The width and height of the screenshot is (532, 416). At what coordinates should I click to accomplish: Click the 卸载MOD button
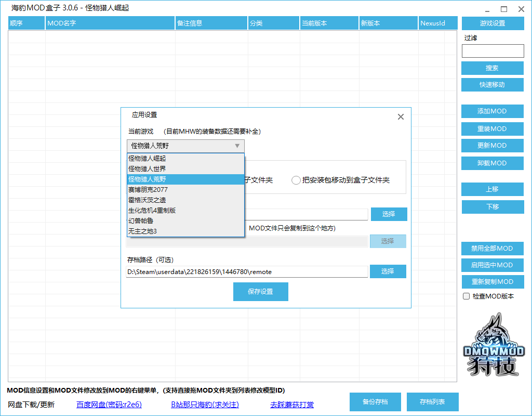(x=493, y=163)
